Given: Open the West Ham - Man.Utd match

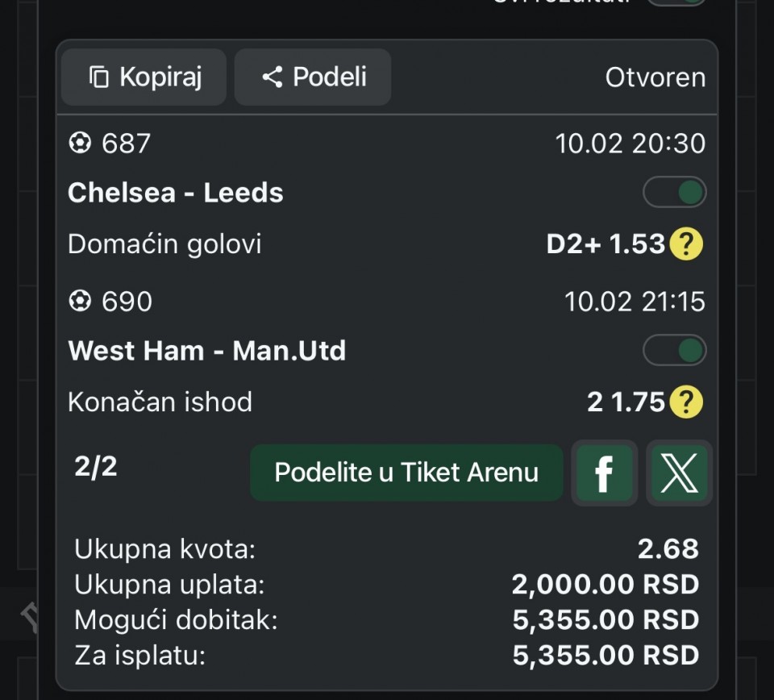Looking at the screenshot, I should 207,352.
